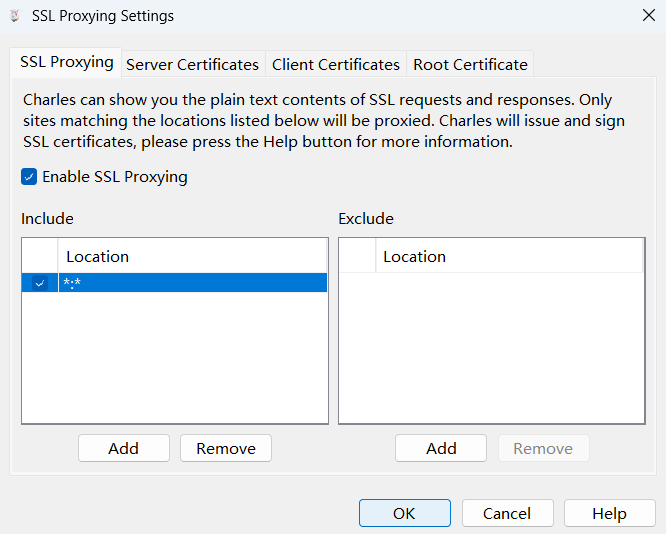Remove the selected Include location
The height and width of the screenshot is (534, 666).
coord(226,448)
